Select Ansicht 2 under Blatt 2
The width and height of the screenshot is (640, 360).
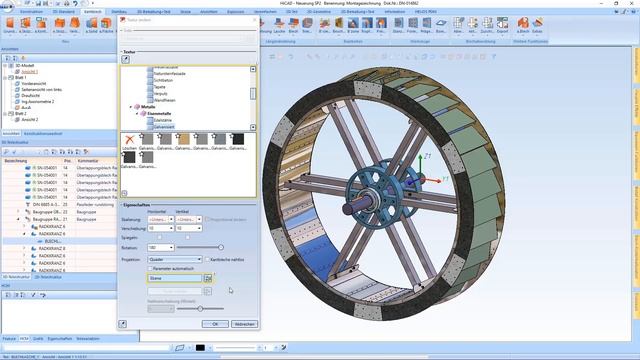coord(30,120)
